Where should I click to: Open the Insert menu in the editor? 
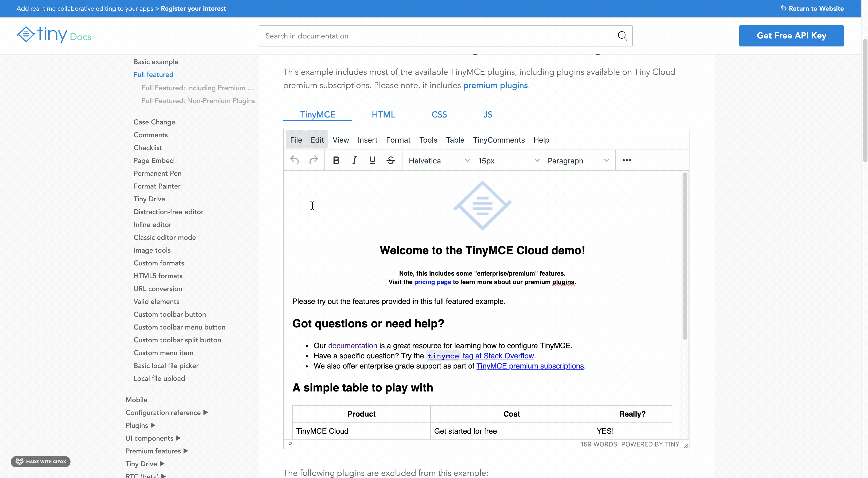click(367, 140)
